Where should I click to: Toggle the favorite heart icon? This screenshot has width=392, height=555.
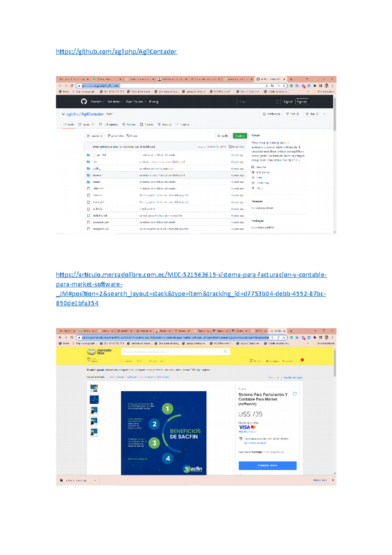click(295, 394)
